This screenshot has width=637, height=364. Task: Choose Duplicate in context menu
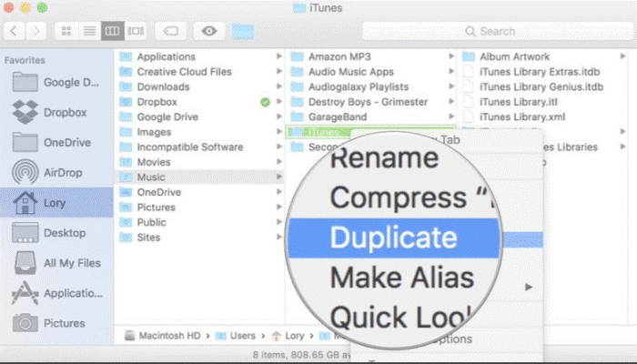393,238
